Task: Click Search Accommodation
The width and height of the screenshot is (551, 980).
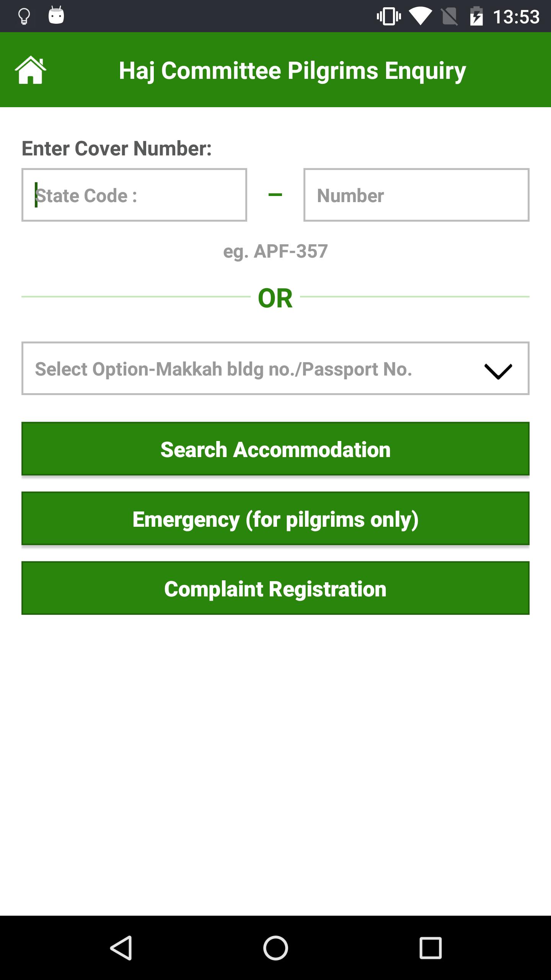Action: (x=275, y=450)
